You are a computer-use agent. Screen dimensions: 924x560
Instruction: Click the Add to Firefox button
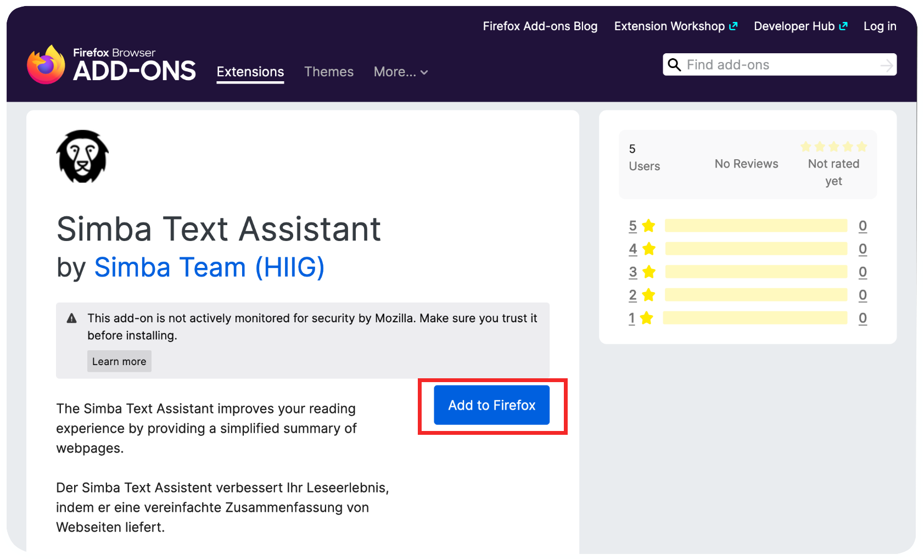(491, 405)
